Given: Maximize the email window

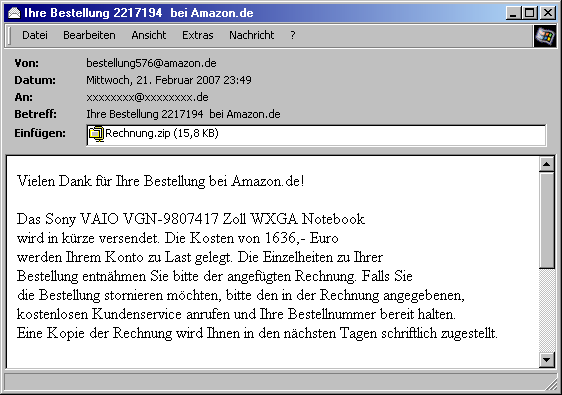Looking at the screenshot, I should coord(530,13).
